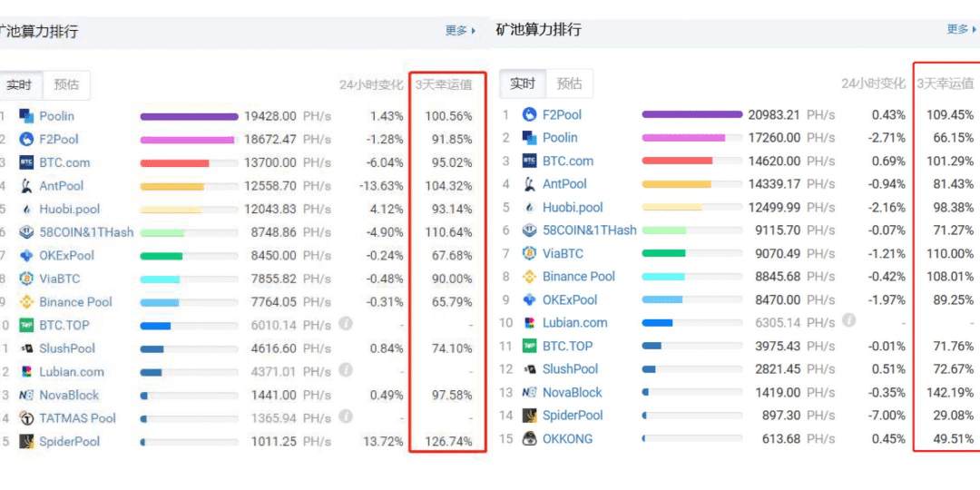This screenshot has width=980, height=490.
Task: Select the 实时 tab in right panel
Action: [523, 83]
